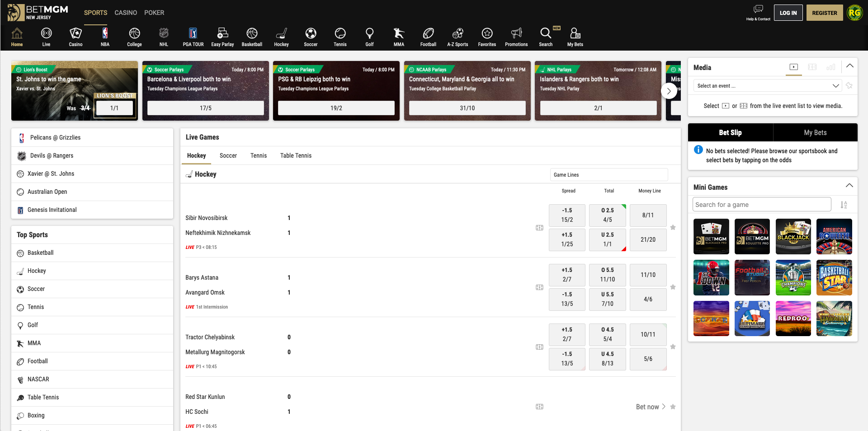Sort mini games with the A-Z sort icon
The height and width of the screenshot is (431, 868).
pos(844,205)
